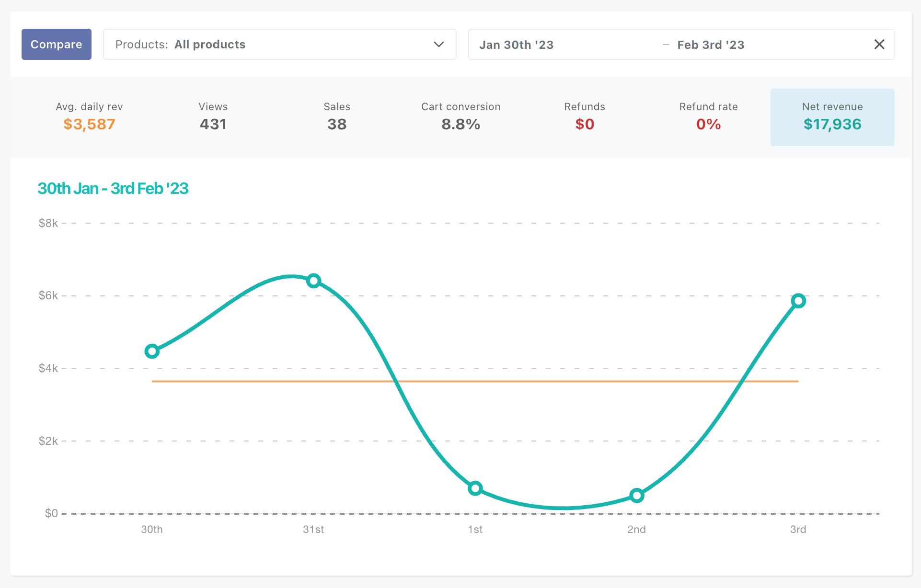Click the 30th data point on chart
921x588 pixels.
(152, 351)
